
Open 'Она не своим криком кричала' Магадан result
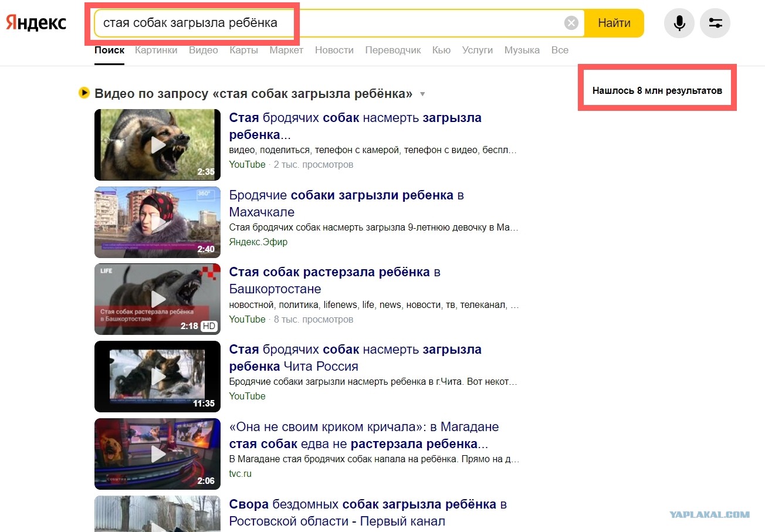click(x=364, y=435)
